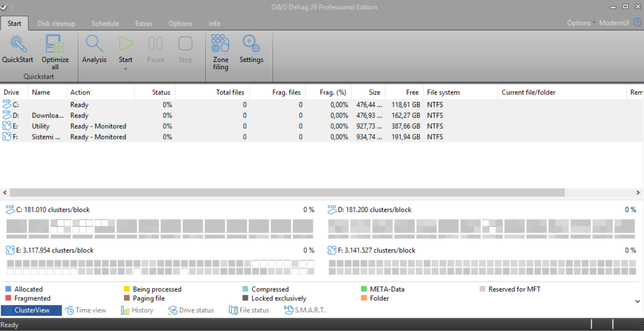Screen dimensions: 644x331
Task: Click the E: cluster view drive icon
Action: (10, 250)
